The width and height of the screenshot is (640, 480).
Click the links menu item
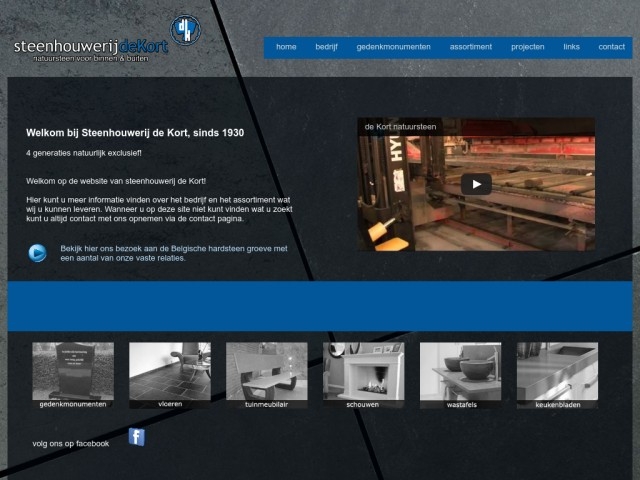[571, 47]
